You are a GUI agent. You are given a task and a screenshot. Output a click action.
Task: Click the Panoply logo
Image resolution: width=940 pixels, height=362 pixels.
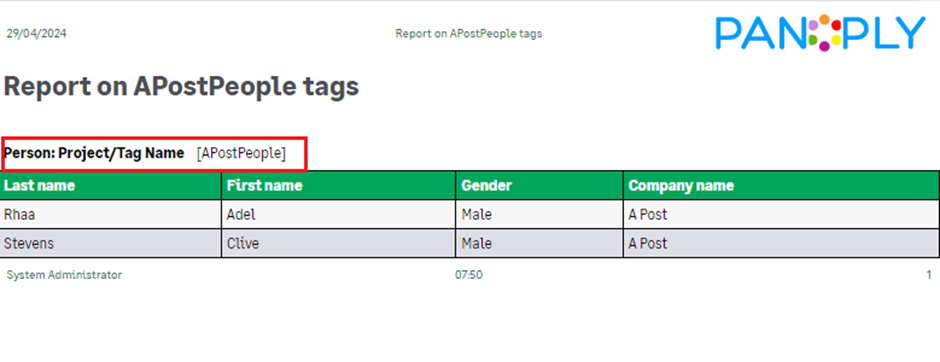tap(821, 33)
